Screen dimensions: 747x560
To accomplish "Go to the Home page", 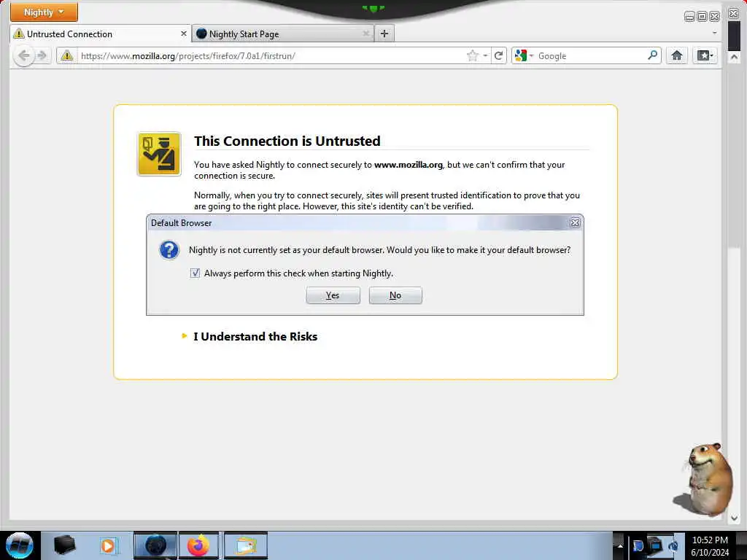I will [676, 55].
